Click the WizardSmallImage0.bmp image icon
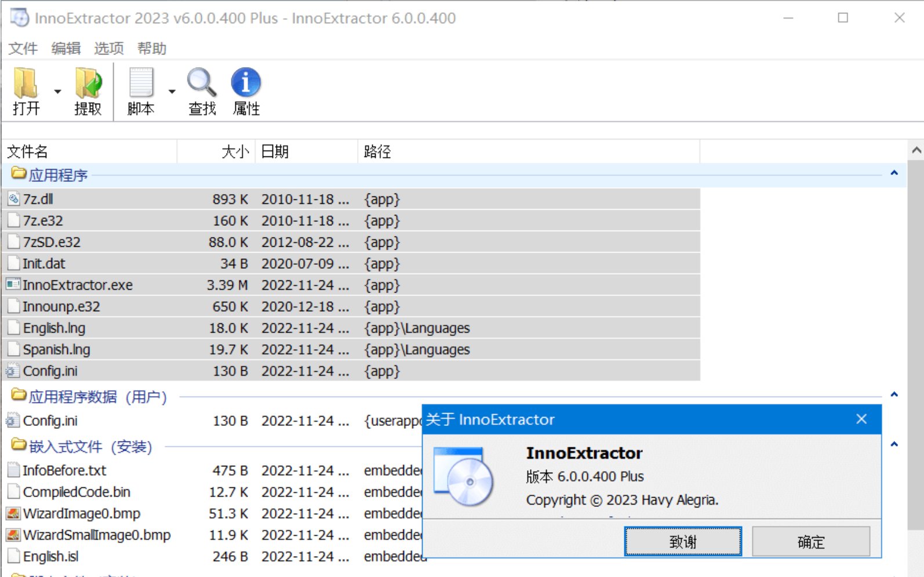 coord(13,535)
